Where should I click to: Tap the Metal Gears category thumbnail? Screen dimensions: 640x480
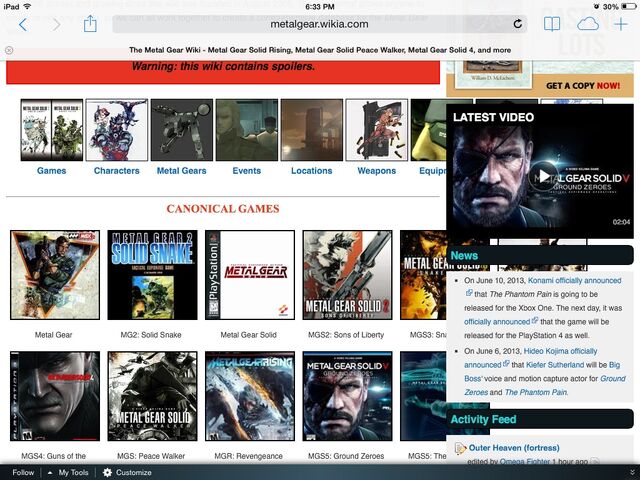tap(182, 130)
